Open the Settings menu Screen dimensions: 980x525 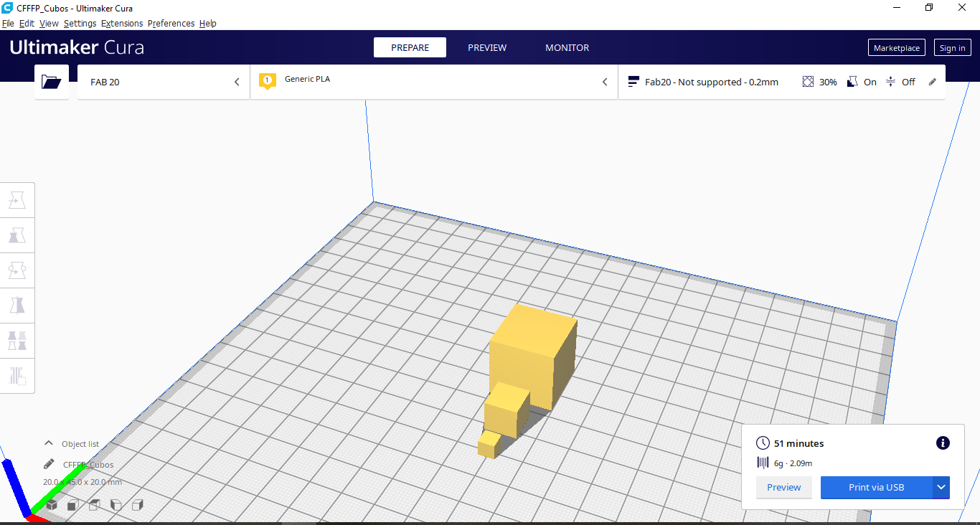coord(80,23)
